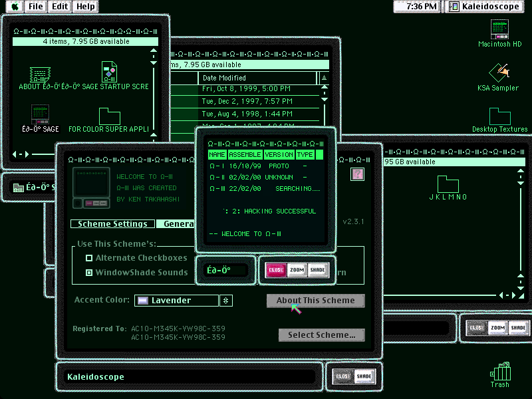
Task: Open the Help menu
Action: coord(86,7)
